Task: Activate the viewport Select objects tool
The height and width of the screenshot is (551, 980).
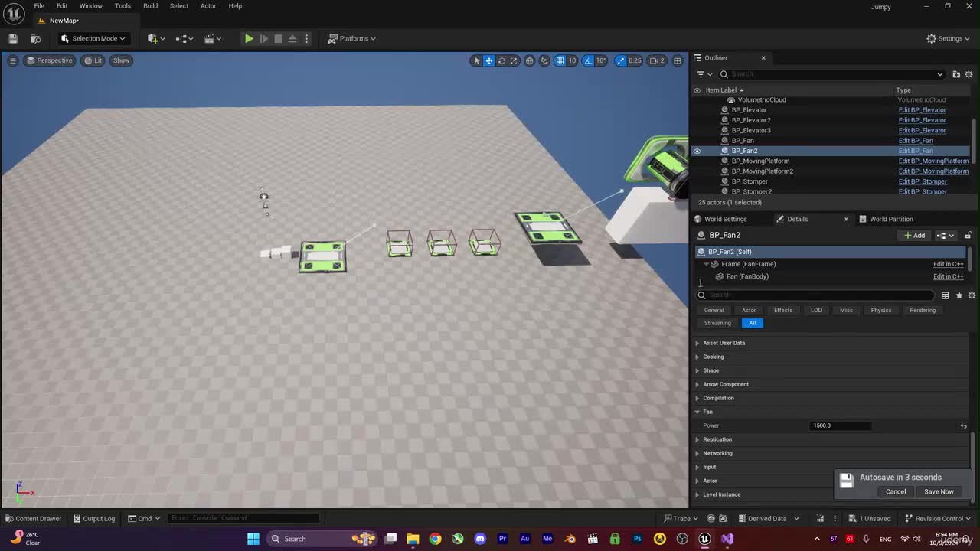Action: pyautogui.click(x=476, y=60)
